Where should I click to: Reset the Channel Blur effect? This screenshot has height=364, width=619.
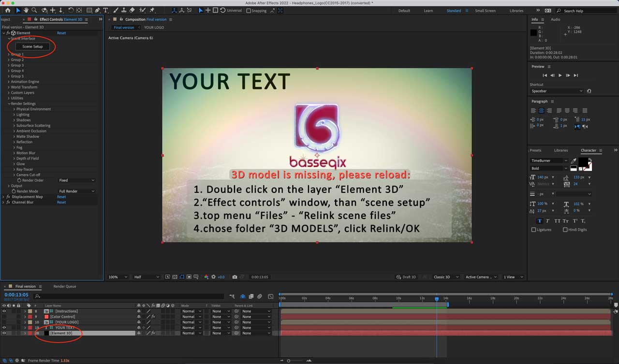pos(61,203)
